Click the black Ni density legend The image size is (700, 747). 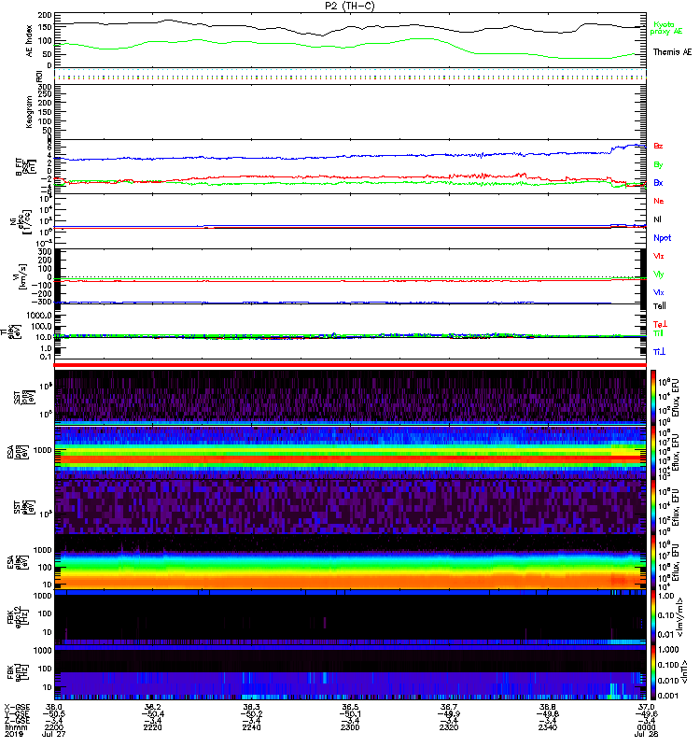pos(657,219)
